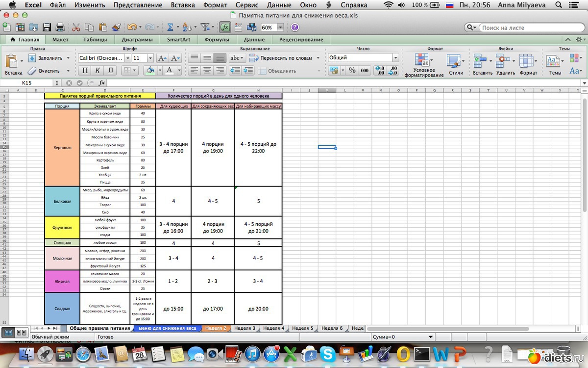Viewport: 588px width, 368px height.
Task: Switch to the 'Неделя 3' sheet tab
Action: 245,328
